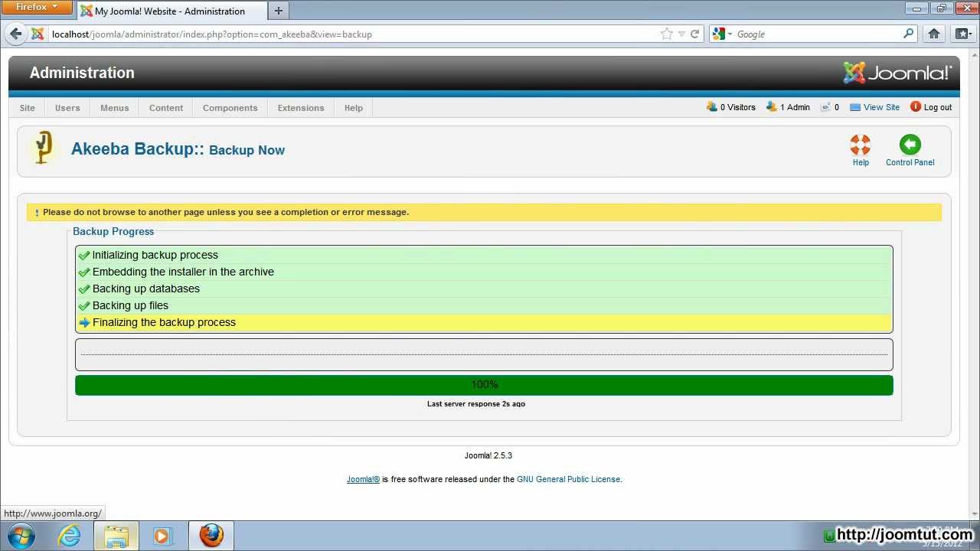Click into the Google search box

(818, 34)
